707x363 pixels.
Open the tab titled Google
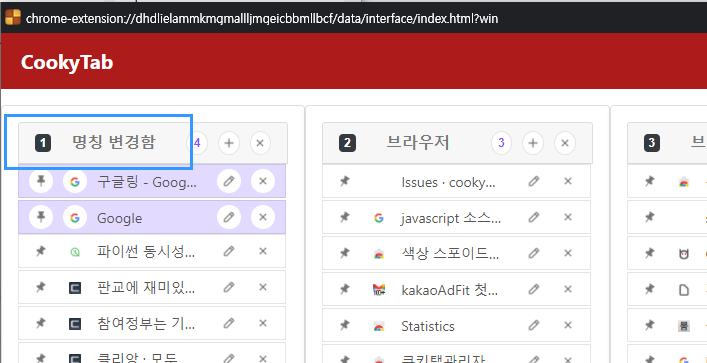119,219
